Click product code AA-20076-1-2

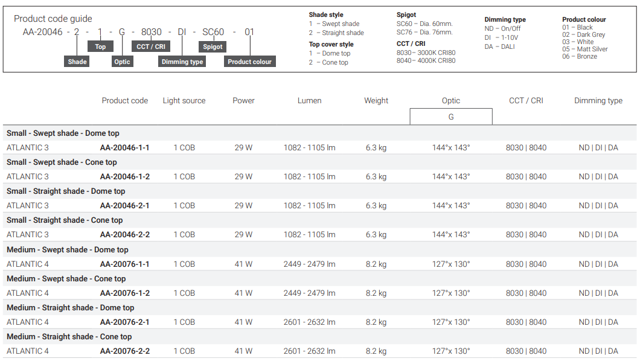124,293
